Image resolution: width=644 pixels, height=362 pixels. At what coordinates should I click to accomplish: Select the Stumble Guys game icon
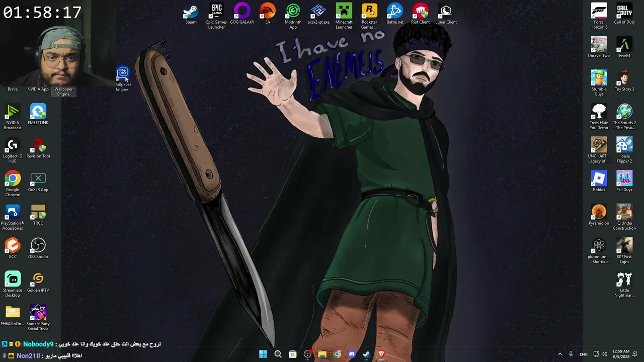599,83
